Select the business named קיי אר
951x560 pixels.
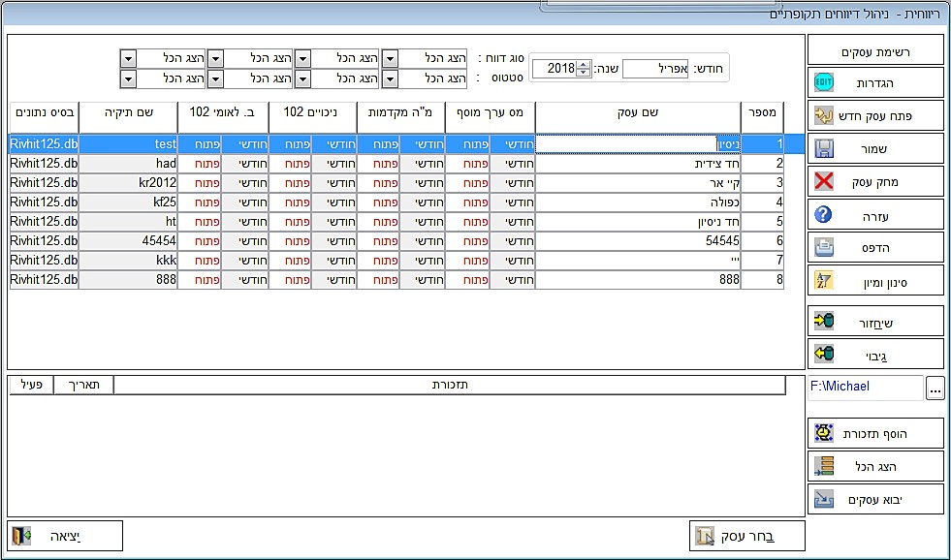pos(638,183)
